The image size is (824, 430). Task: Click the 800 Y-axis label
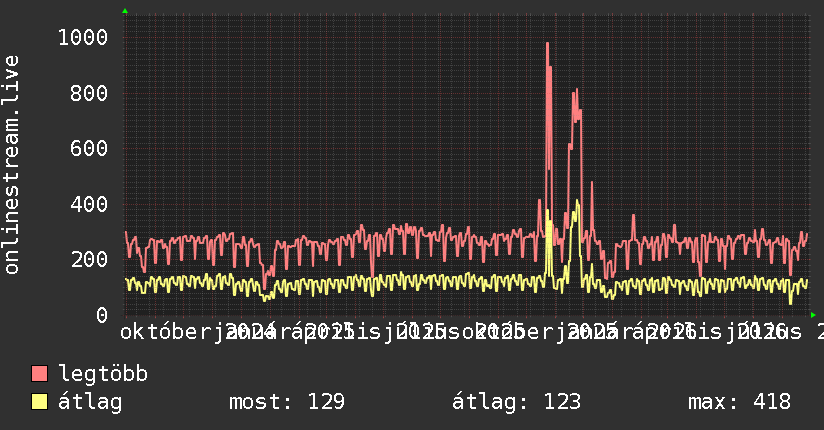pos(89,93)
